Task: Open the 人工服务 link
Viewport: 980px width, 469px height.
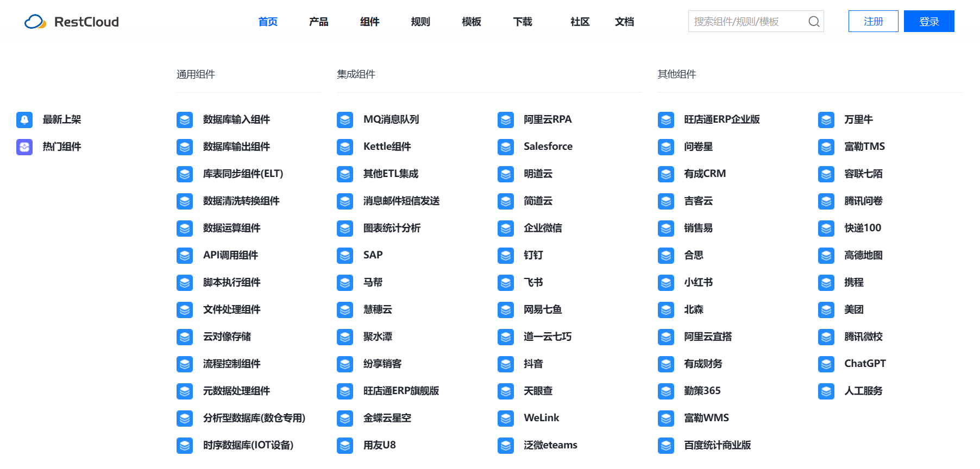Action: pos(864,391)
